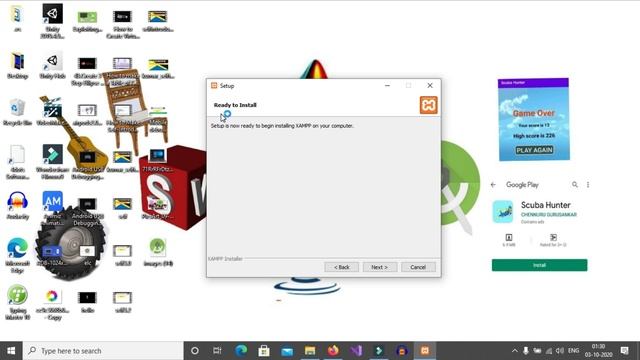Select the green Images desktop icon
Image resolution: width=640 pixels, height=360 pixels.
click(x=158, y=252)
